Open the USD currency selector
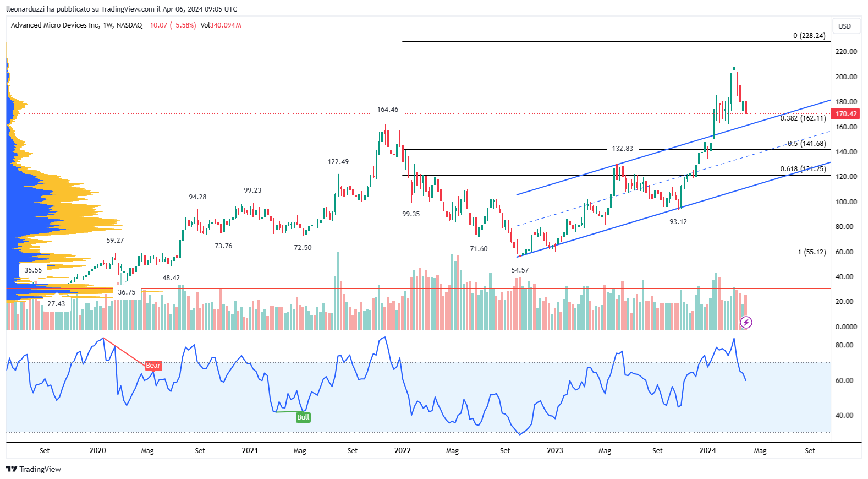This screenshot has height=479, width=868. pos(844,26)
